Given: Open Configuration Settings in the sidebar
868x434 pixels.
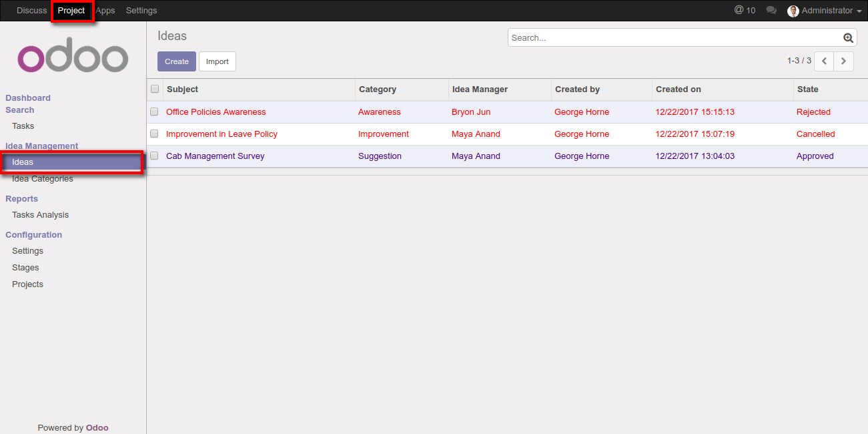Looking at the screenshot, I should pos(28,251).
